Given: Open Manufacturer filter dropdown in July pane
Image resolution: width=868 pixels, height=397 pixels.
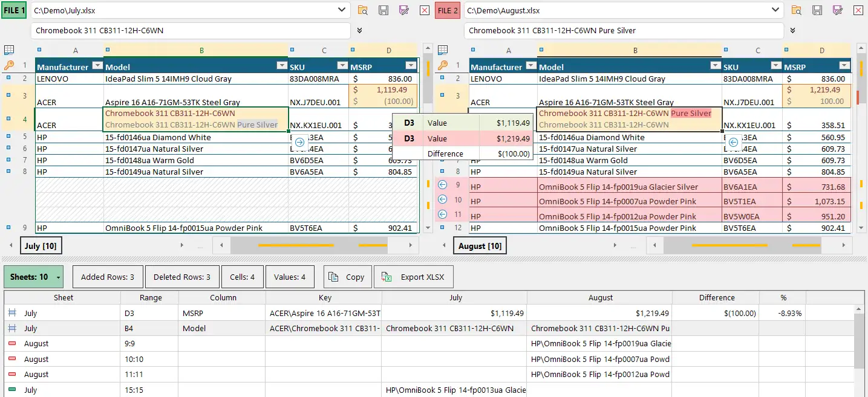Looking at the screenshot, I should point(97,66).
